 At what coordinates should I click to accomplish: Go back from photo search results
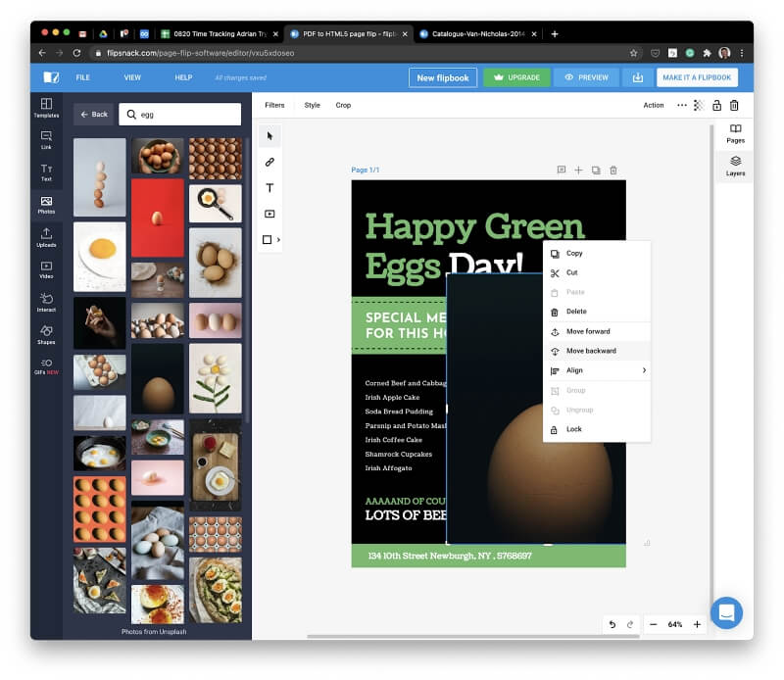[x=94, y=114]
